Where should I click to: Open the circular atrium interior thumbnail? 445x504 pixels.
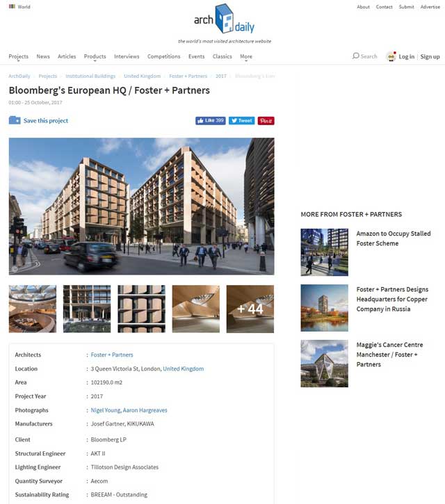(33, 309)
